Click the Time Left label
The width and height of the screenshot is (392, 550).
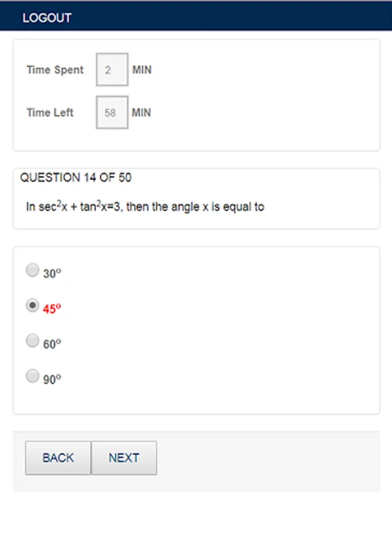tap(50, 112)
